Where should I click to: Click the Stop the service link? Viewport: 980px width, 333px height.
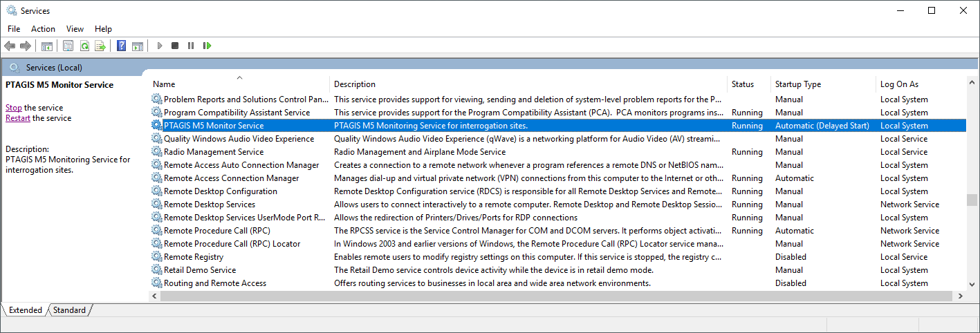tap(14, 108)
